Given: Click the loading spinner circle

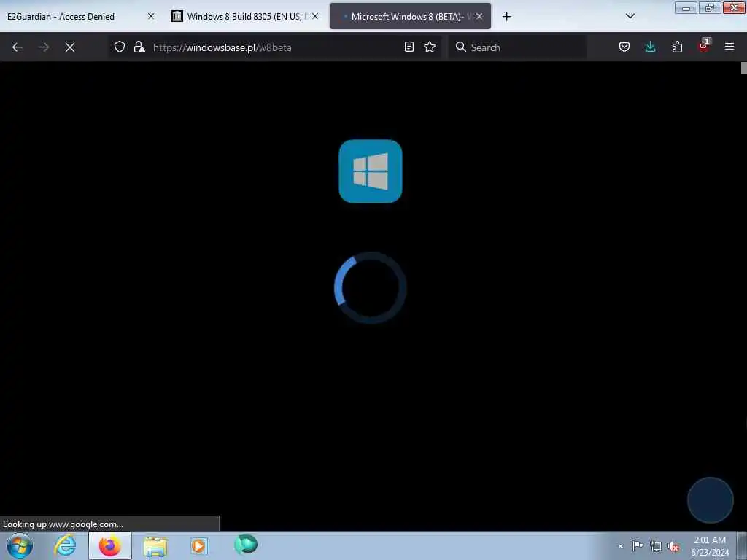Looking at the screenshot, I should click(370, 287).
